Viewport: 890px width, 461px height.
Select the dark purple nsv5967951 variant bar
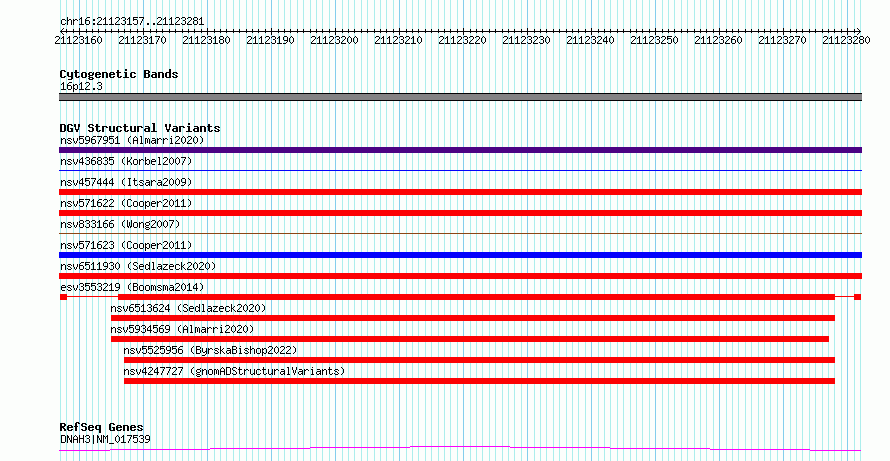(x=460, y=150)
